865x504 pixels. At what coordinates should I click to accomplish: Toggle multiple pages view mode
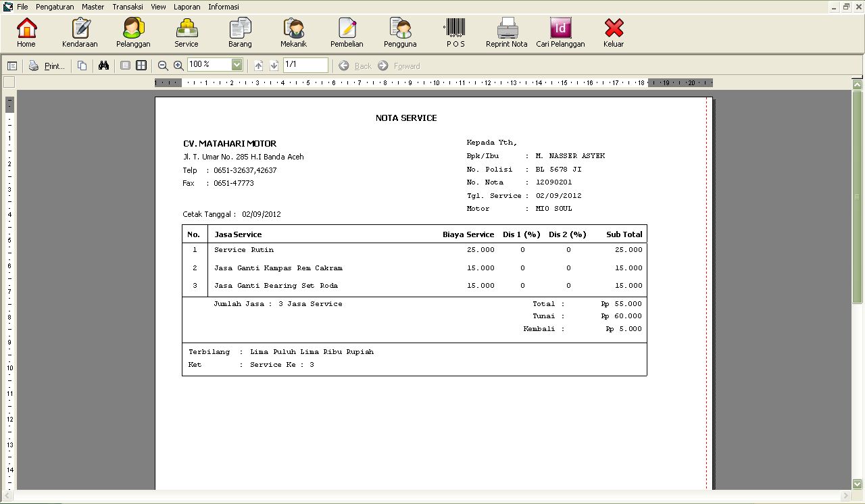tap(140, 65)
